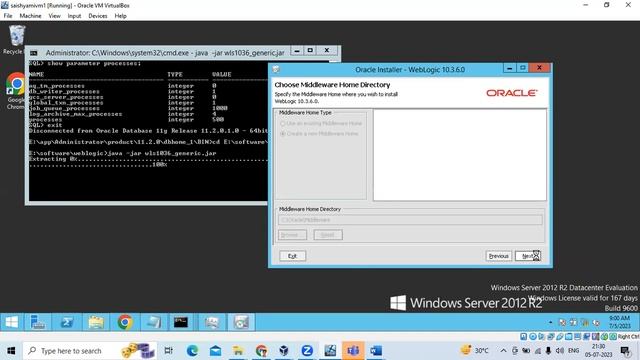Screen dimensions: 640x360
Task: Open the guest clock showing 9:00 AM
Action: click(x=620, y=322)
